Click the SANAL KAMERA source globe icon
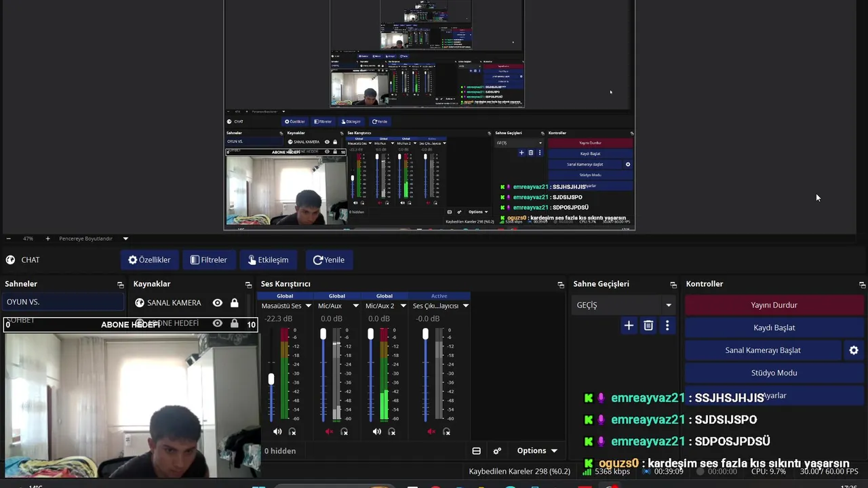 tap(140, 303)
